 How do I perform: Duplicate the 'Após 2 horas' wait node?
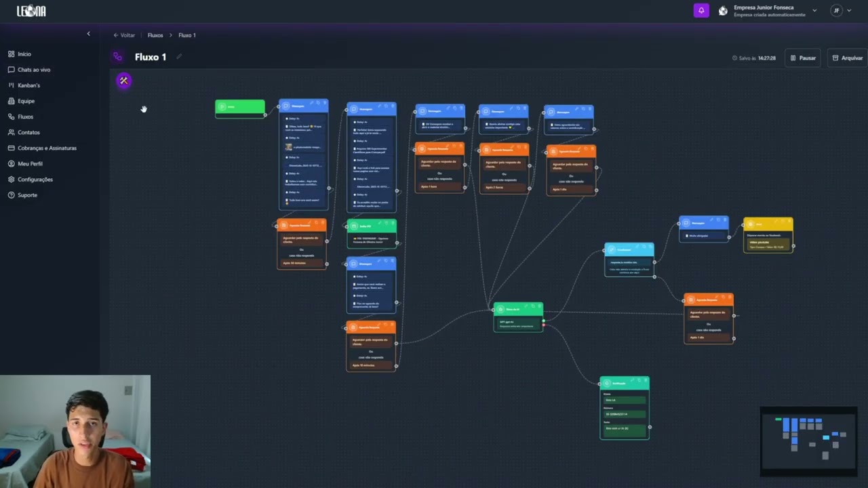(519, 146)
